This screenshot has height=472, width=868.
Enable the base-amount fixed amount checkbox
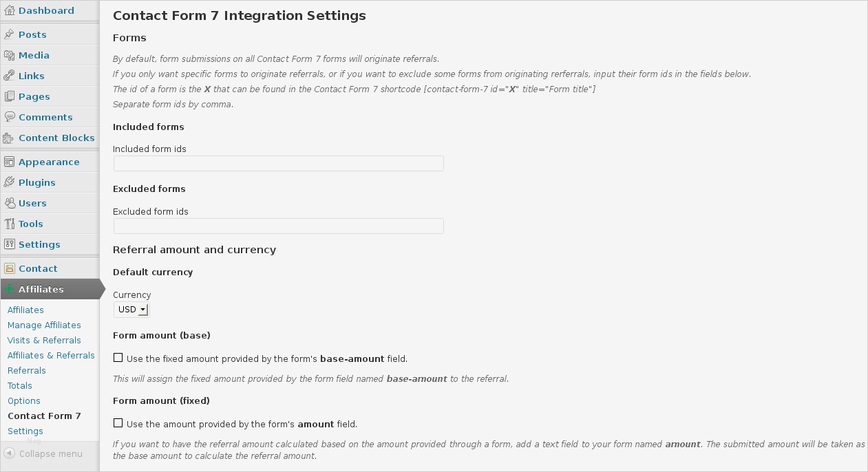pos(118,358)
